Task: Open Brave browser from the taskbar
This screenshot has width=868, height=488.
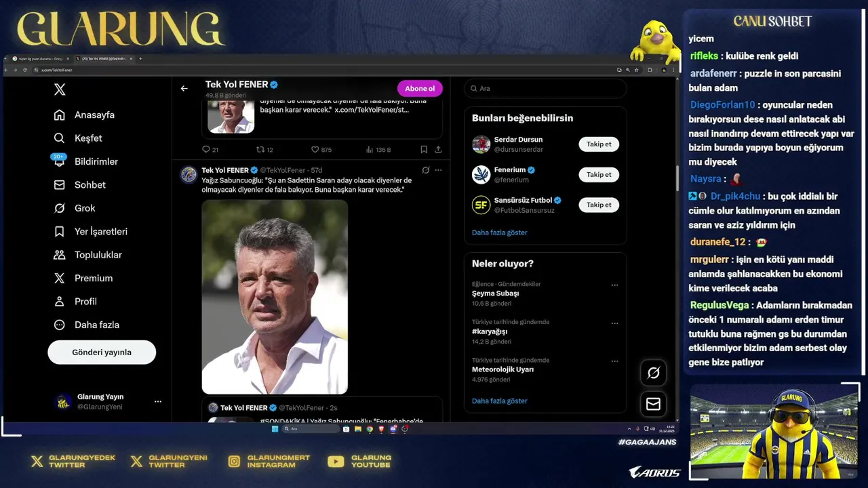Action: tap(381, 428)
